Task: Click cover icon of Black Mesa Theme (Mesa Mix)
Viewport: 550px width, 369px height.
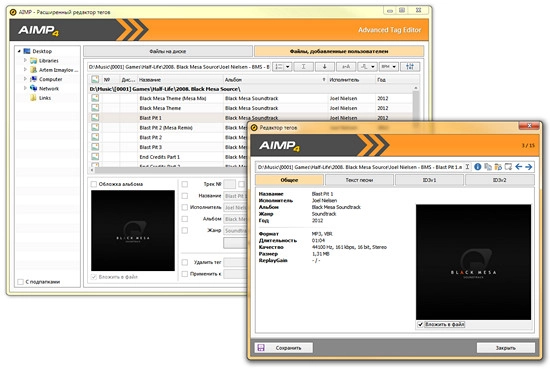Action: tap(95, 98)
